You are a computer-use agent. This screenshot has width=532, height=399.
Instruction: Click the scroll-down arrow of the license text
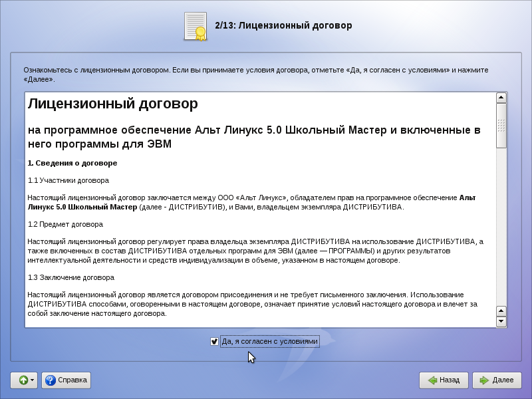click(x=501, y=321)
